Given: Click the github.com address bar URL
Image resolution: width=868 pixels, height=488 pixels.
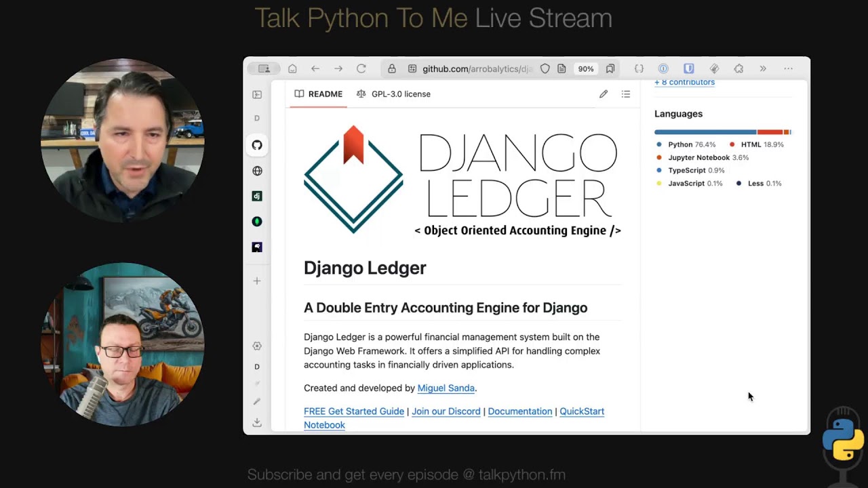Looking at the screenshot, I should point(475,68).
